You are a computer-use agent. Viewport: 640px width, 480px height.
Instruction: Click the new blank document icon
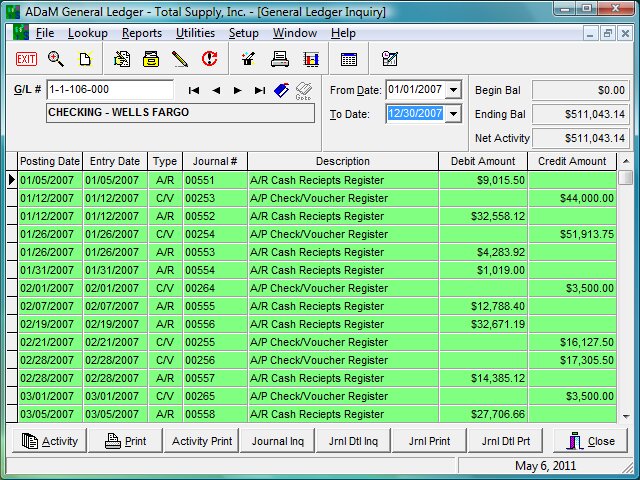click(85, 59)
